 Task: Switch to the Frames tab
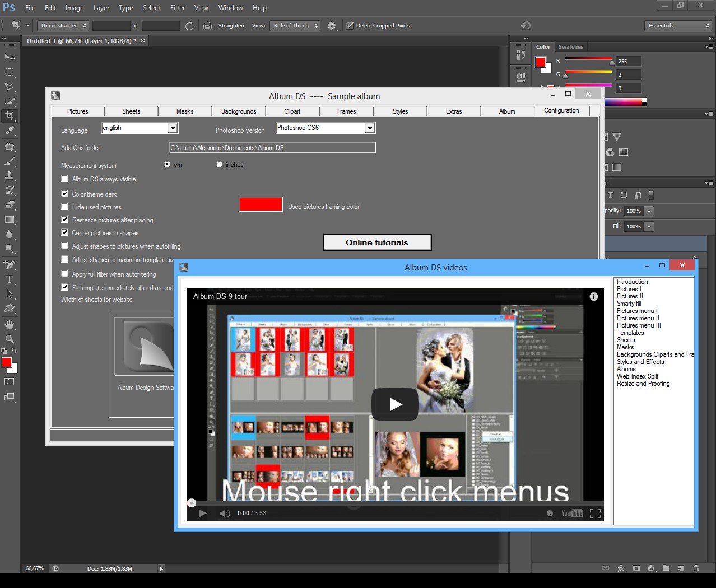tap(347, 111)
